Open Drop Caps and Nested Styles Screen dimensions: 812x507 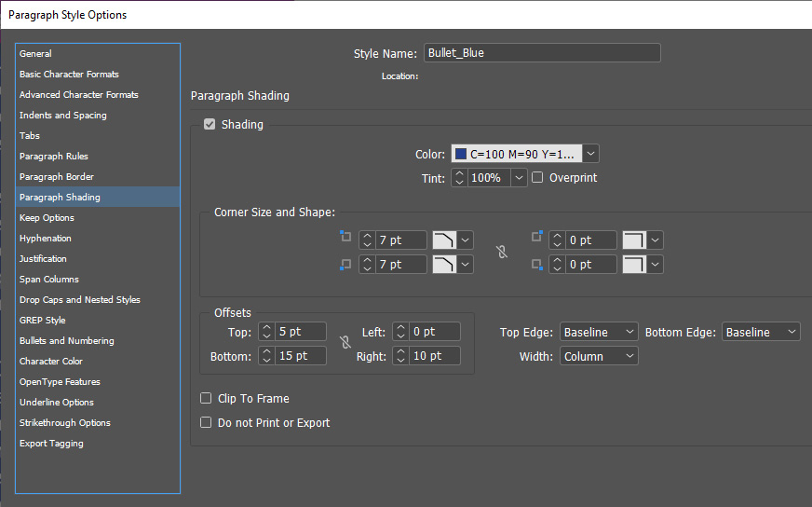(98, 300)
